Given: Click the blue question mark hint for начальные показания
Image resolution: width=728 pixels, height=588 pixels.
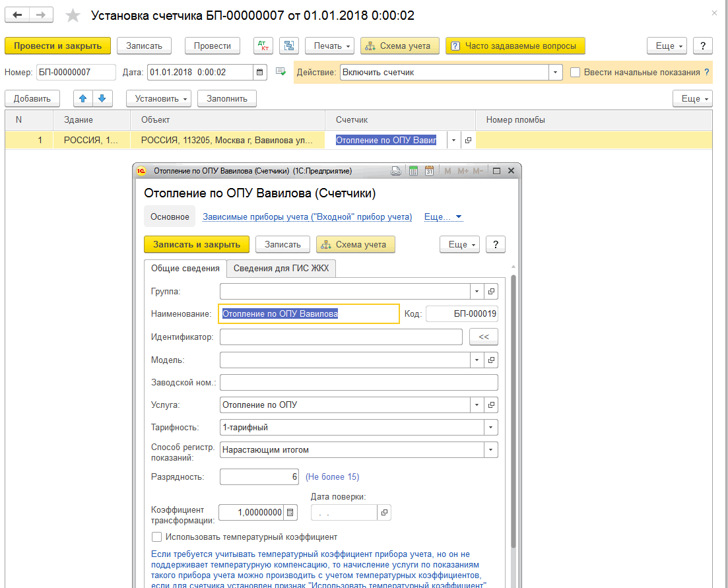Looking at the screenshot, I should 707,73.
